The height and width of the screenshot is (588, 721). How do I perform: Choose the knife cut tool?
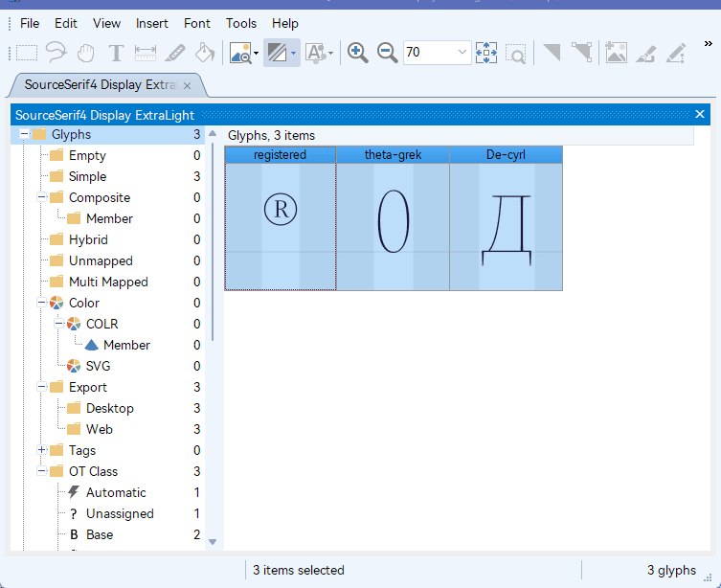pyautogui.click(x=174, y=53)
